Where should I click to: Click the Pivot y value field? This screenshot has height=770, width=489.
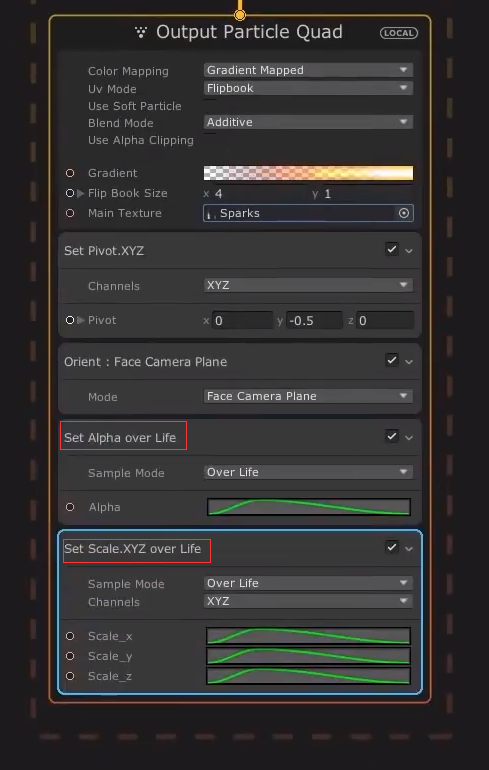pyautogui.click(x=314, y=321)
